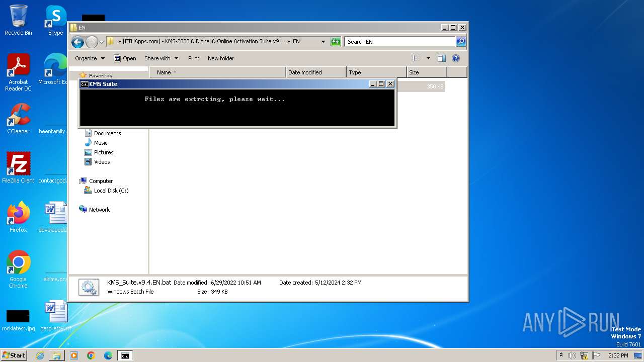Select the 350 KB file row size cell
Image resolution: width=644 pixels, height=362 pixels.
pyautogui.click(x=426, y=86)
